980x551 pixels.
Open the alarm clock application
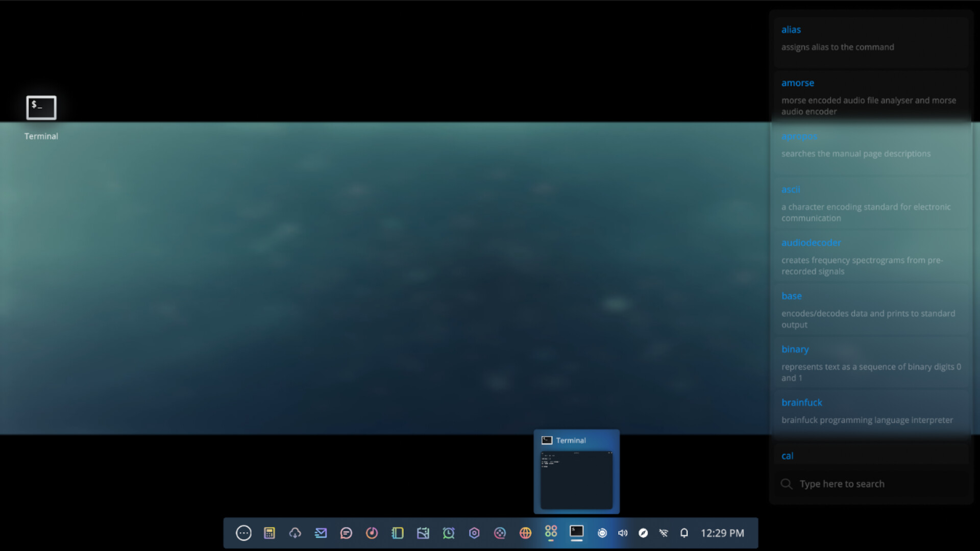click(449, 533)
